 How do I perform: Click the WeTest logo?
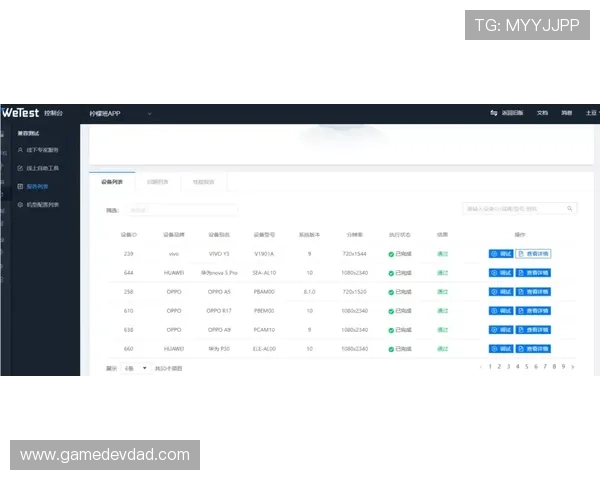[20, 113]
